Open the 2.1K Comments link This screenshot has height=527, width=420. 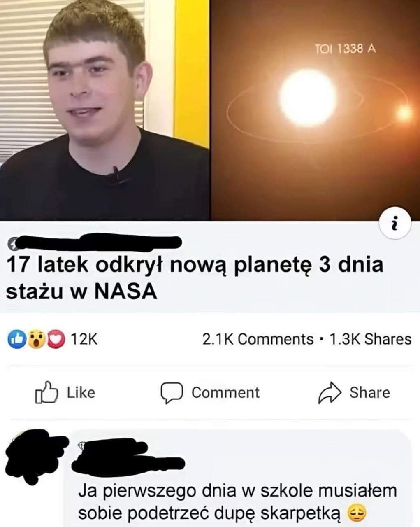[x=258, y=339]
